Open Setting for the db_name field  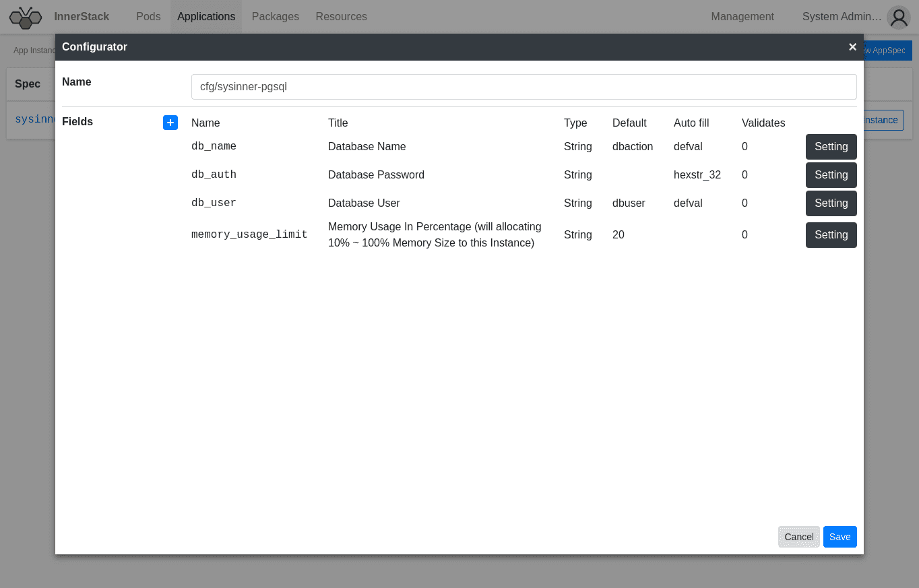point(831,147)
